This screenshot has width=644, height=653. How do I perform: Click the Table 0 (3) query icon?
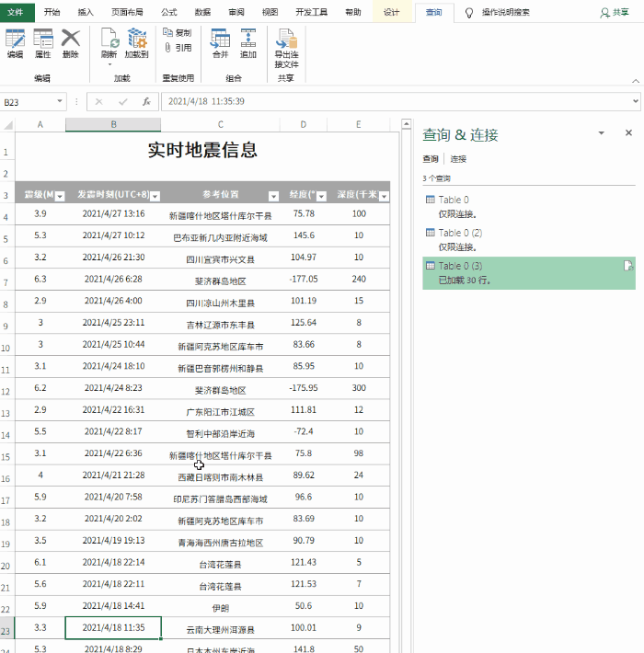[x=431, y=266]
